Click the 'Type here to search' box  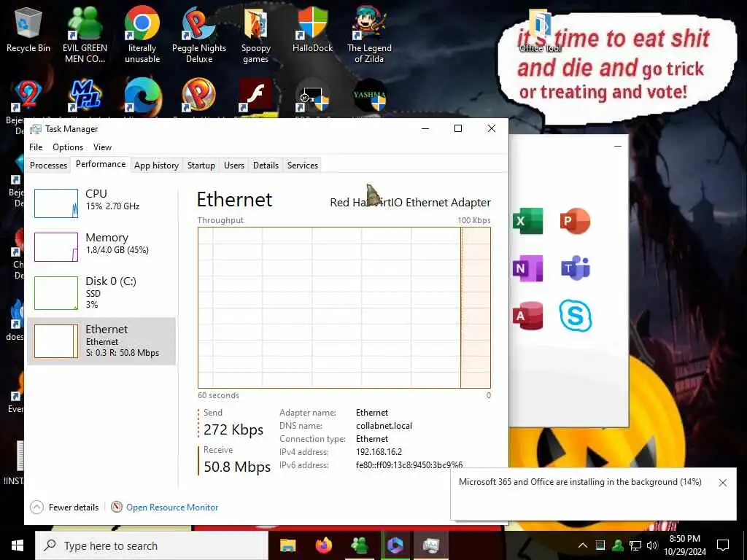[x=152, y=545]
